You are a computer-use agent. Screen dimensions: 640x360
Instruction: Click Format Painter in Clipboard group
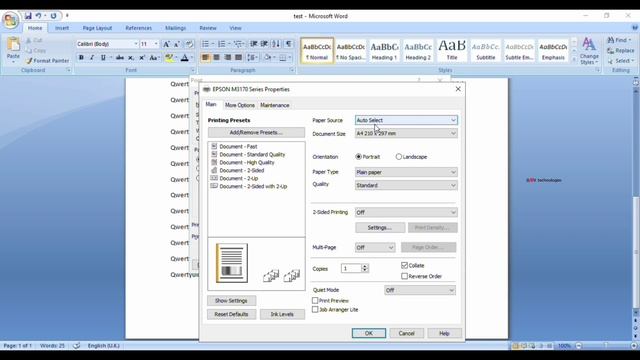(47, 61)
